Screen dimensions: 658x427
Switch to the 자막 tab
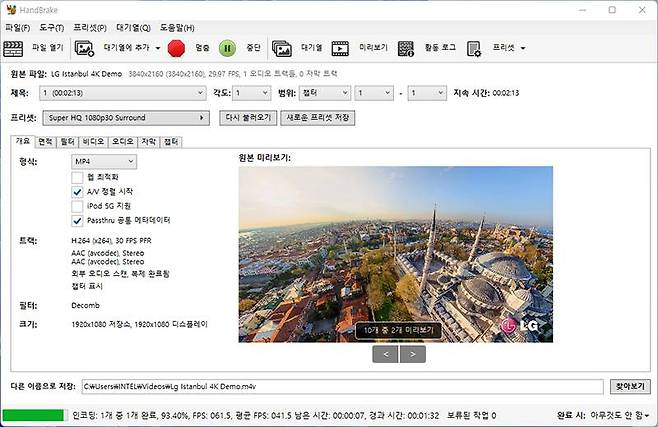pos(149,142)
